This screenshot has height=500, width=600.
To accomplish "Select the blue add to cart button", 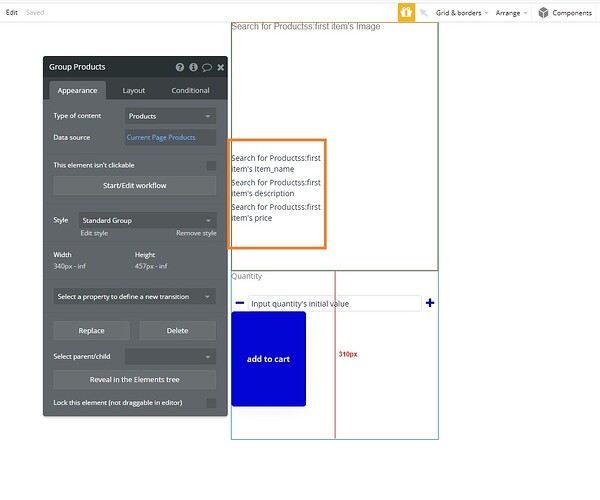I will point(268,359).
